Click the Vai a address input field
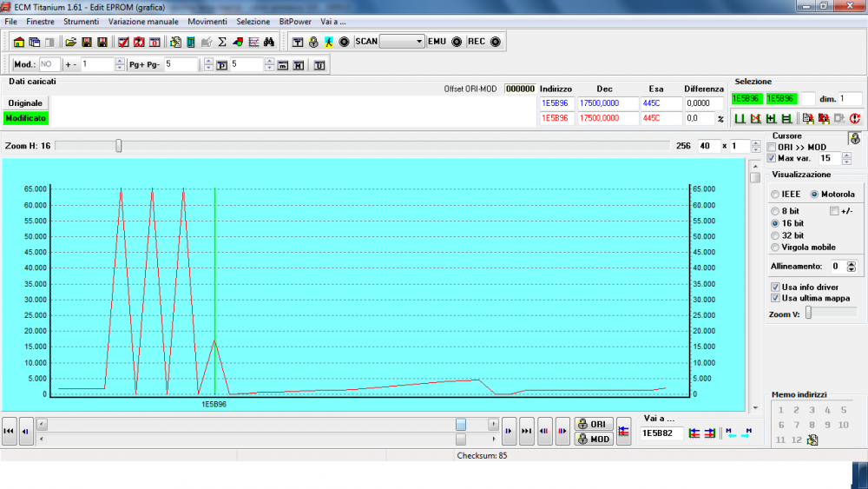Image resolution: width=868 pixels, height=489 pixels. click(662, 433)
